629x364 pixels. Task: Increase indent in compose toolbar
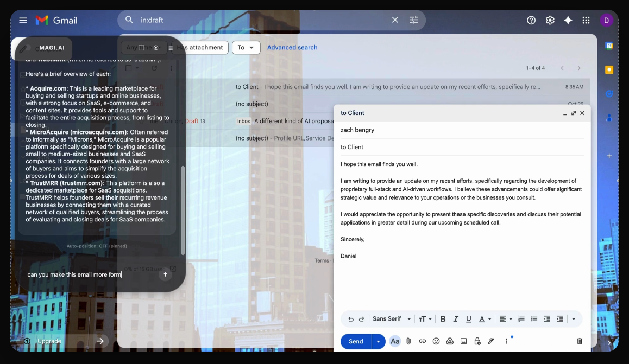point(559,319)
